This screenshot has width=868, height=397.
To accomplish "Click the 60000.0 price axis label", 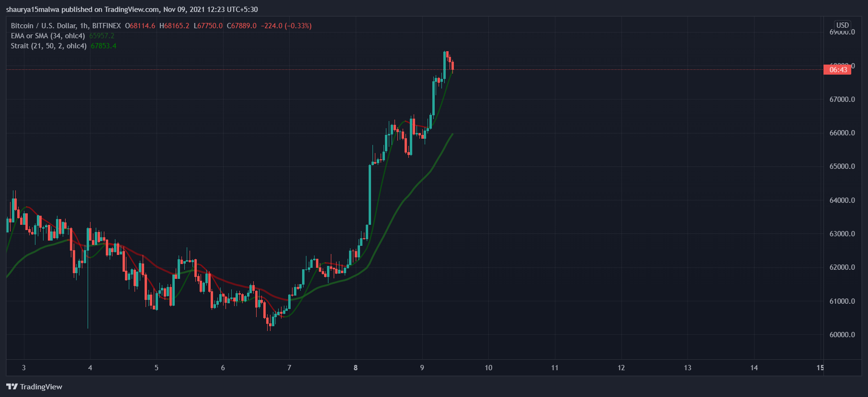I will click(x=842, y=335).
